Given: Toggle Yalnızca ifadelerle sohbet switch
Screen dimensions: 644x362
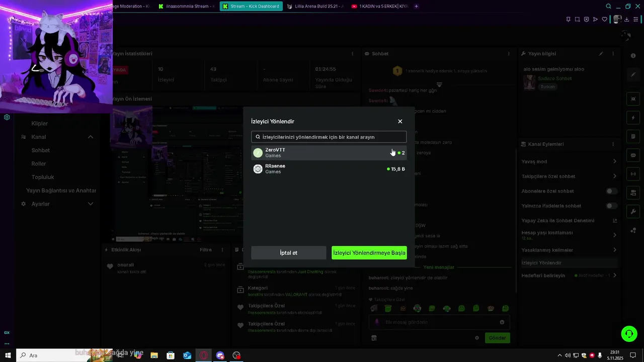Looking at the screenshot, I should [x=611, y=206].
